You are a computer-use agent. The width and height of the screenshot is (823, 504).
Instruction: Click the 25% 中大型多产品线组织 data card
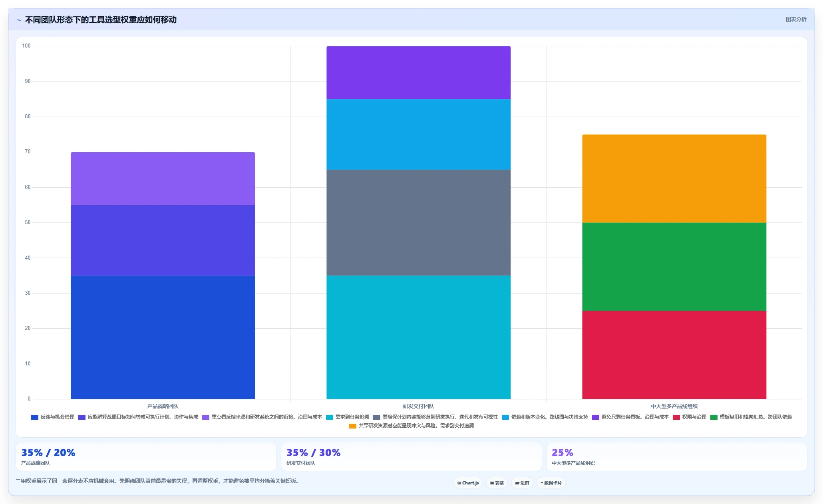677,456
